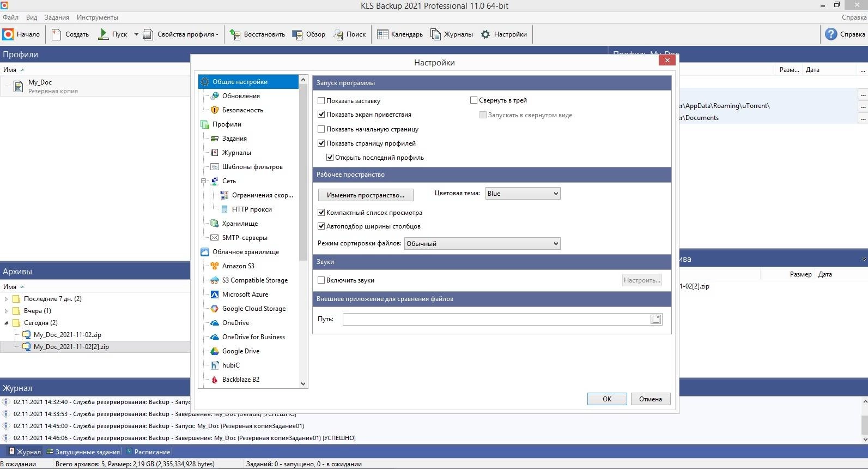This screenshot has height=469, width=868.
Task: Open the Задания menu
Action: tap(57, 17)
